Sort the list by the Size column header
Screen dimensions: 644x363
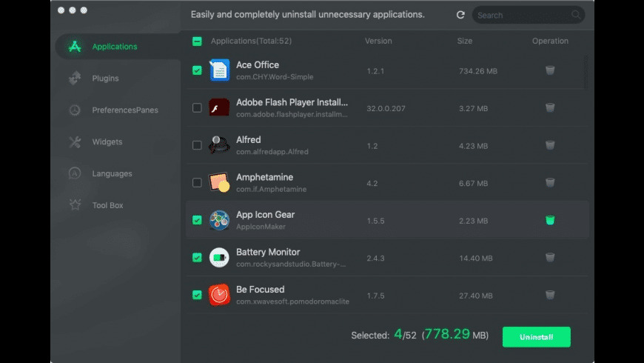[x=465, y=41]
